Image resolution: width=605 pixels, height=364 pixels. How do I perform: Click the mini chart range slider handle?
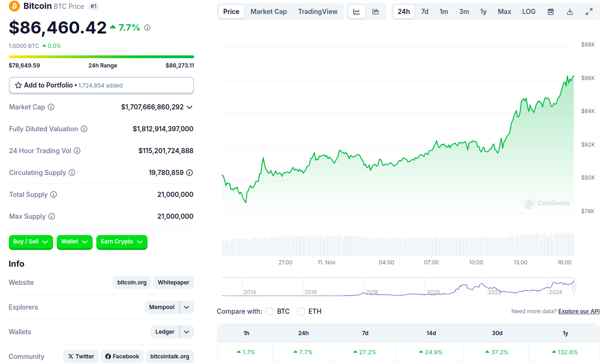pos(574,287)
